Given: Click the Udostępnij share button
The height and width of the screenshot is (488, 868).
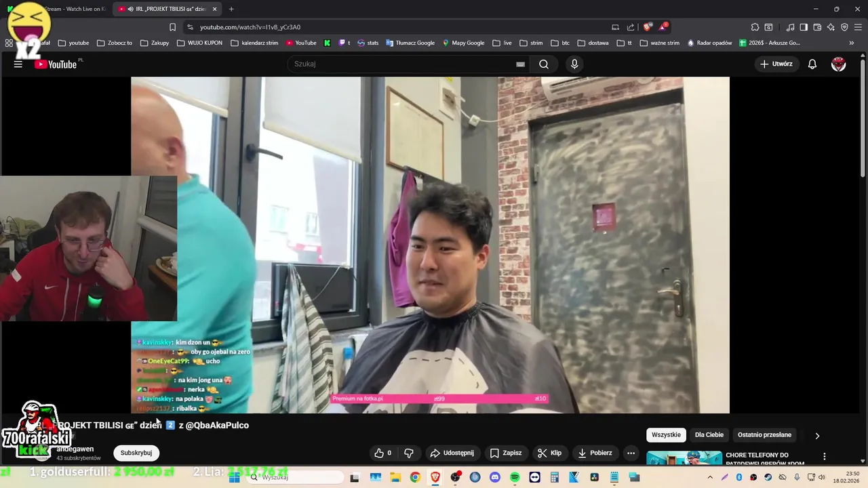Looking at the screenshot, I should coord(452,453).
